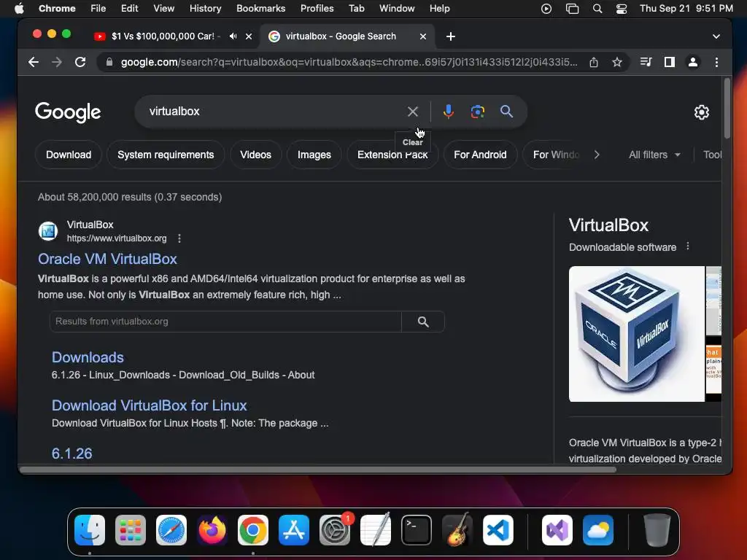
Task: Expand the tab search chevron
Action: 716,36
